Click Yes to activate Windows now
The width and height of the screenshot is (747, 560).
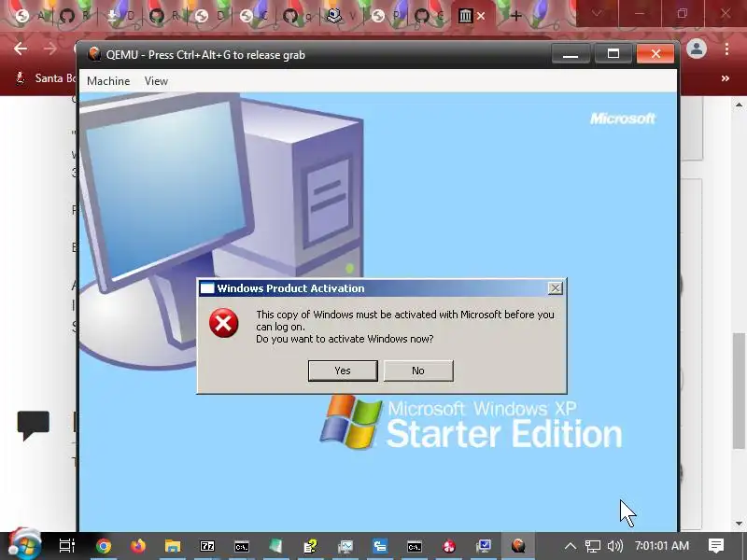(x=343, y=371)
